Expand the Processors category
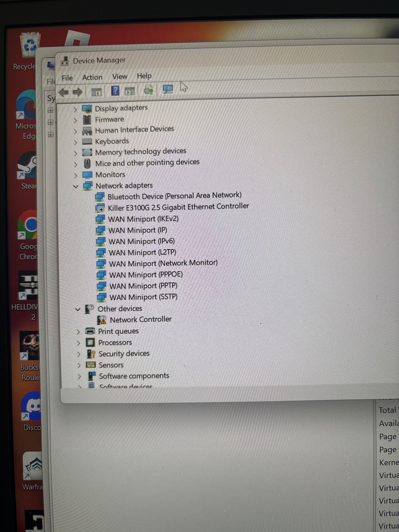 (78, 343)
